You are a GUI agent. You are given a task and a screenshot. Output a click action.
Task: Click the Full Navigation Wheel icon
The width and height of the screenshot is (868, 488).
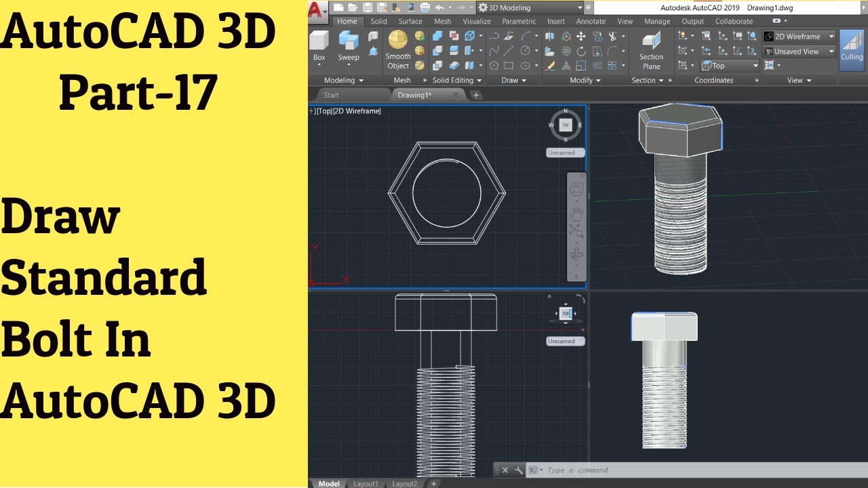[576, 189]
